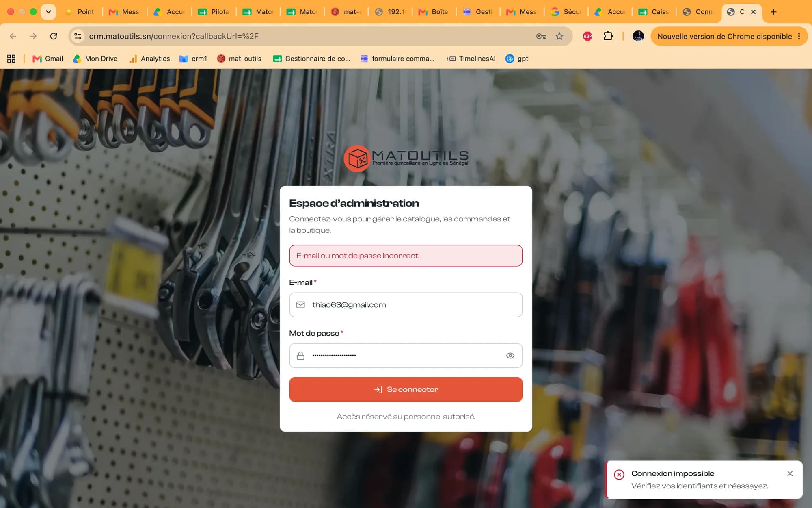Open the Chrome profile avatar

[x=638, y=36]
